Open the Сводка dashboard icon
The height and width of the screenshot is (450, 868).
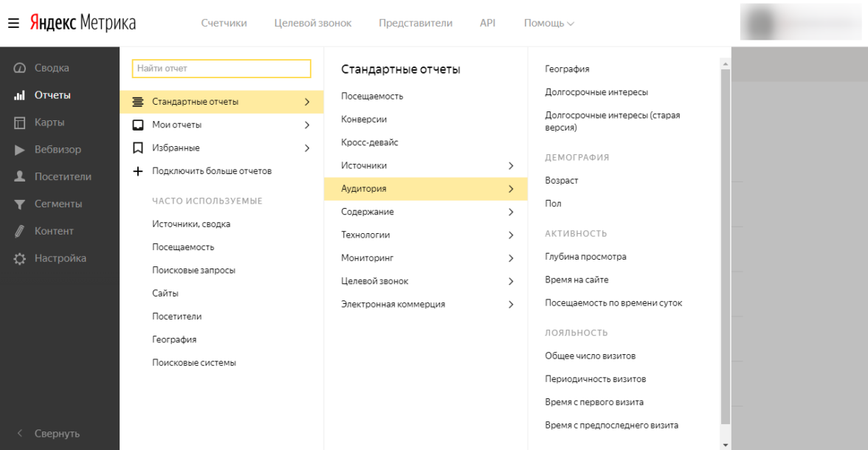click(x=20, y=68)
